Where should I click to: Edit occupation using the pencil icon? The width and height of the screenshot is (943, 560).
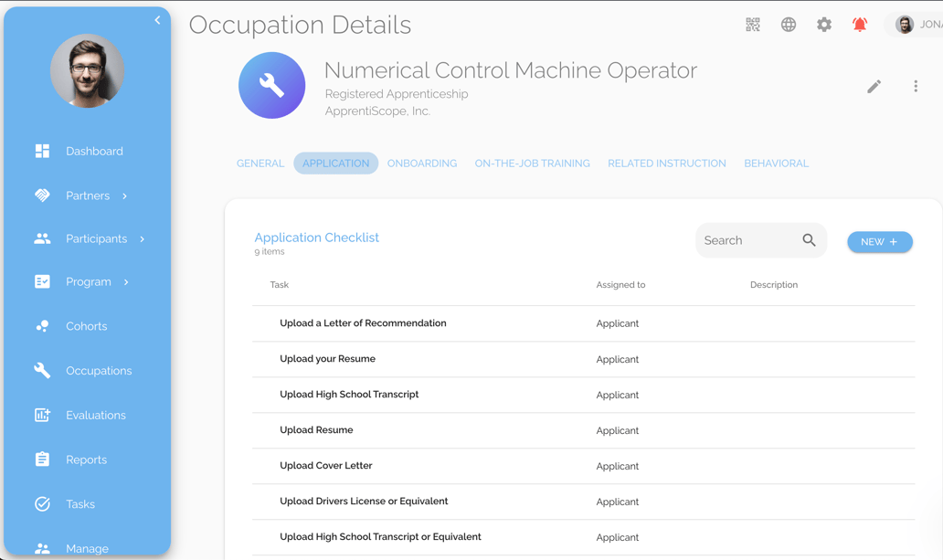click(874, 86)
